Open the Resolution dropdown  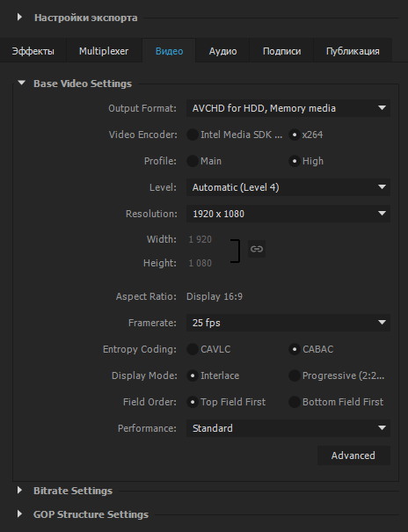pos(288,214)
